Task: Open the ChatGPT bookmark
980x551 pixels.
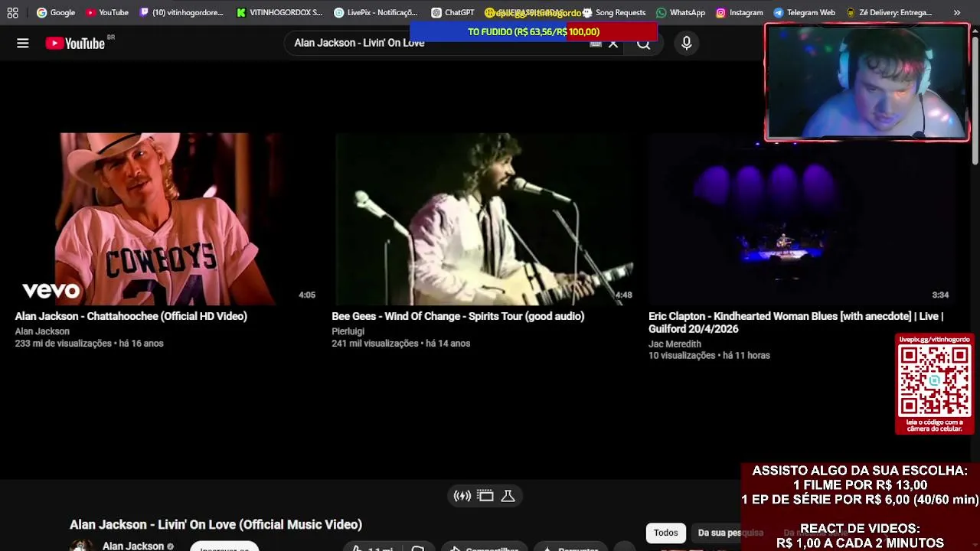Action: pos(452,12)
